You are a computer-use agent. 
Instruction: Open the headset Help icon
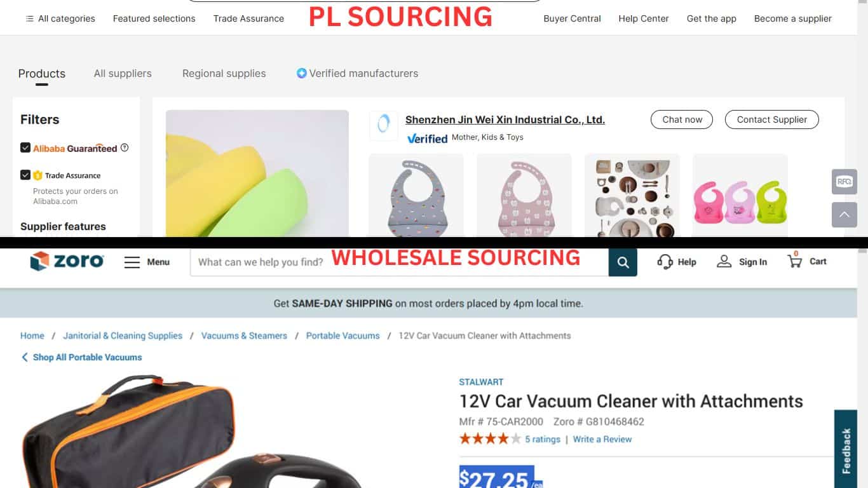(x=665, y=262)
